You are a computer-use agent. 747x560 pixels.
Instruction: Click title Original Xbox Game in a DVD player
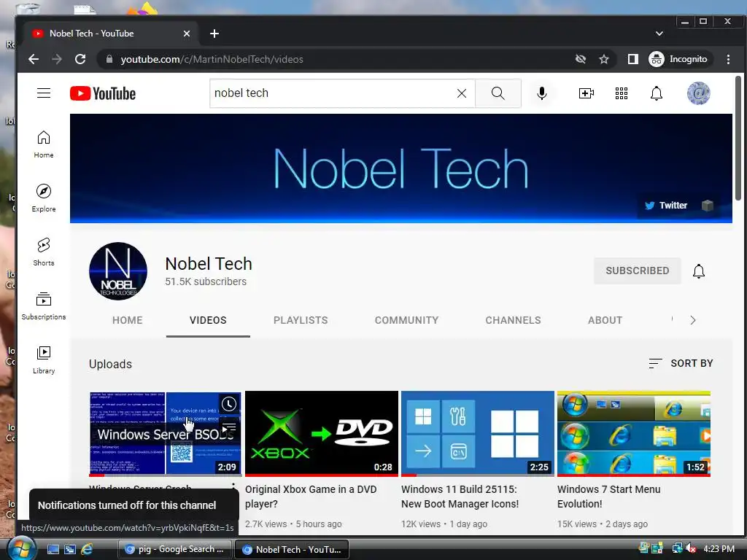pyautogui.click(x=311, y=496)
